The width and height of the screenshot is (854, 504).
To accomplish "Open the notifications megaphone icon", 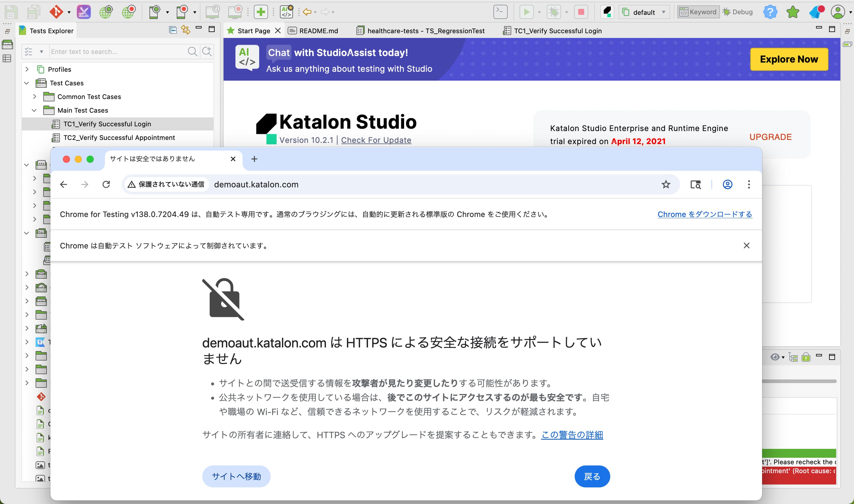I will [x=816, y=12].
